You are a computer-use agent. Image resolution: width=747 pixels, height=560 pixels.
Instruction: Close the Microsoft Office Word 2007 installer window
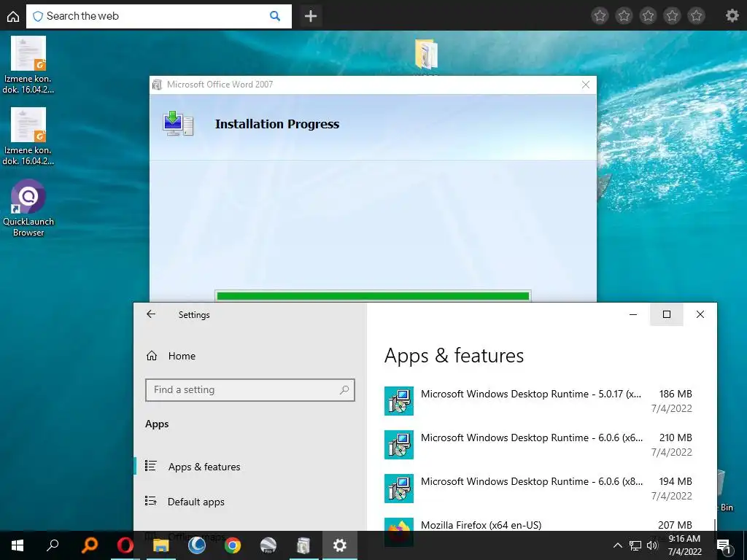[x=586, y=85]
